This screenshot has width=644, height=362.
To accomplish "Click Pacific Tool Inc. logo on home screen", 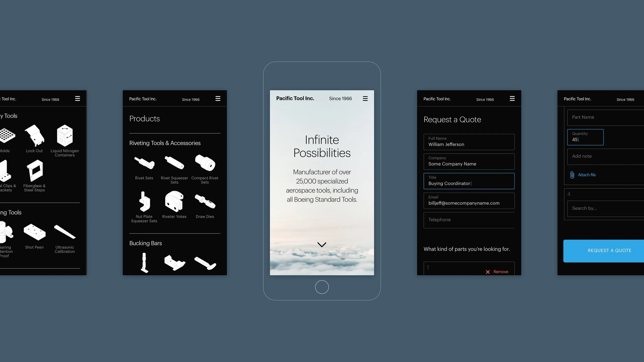I will (x=295, y=98).
